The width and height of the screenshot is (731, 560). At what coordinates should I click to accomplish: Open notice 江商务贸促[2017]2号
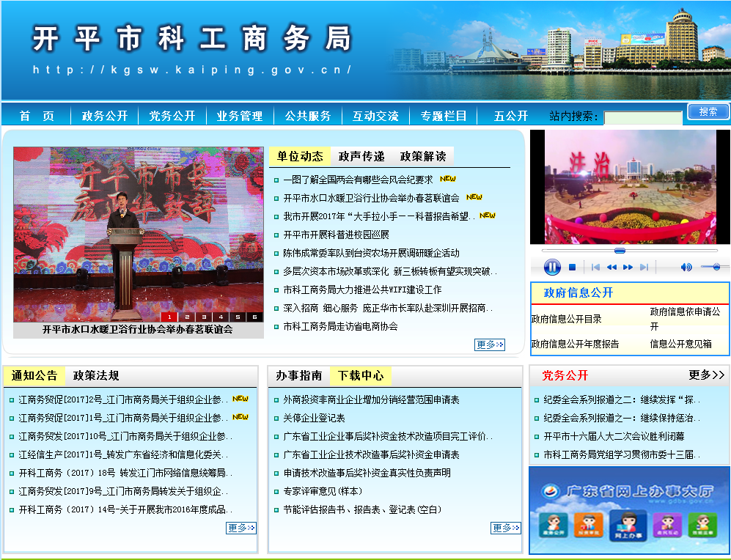[123, 399]
